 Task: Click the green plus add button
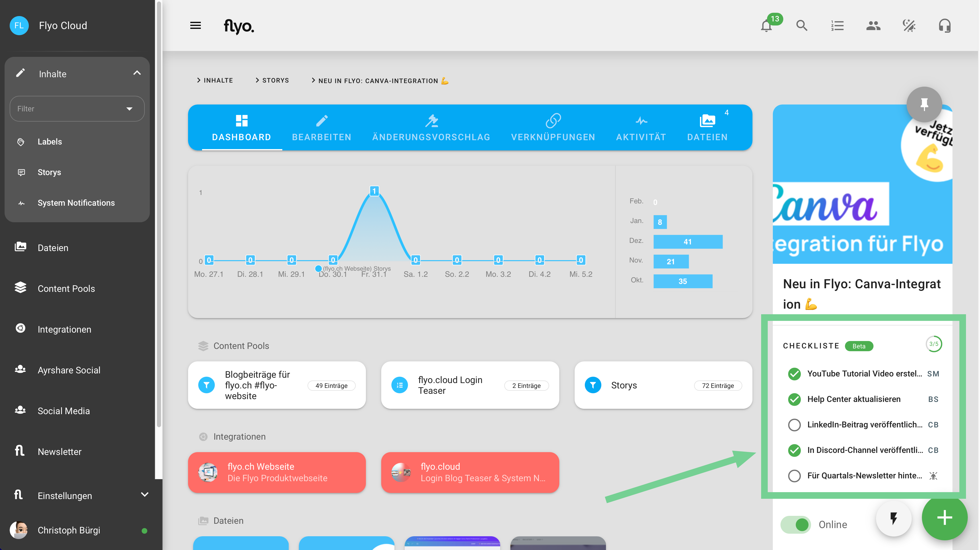click(945, 518)
